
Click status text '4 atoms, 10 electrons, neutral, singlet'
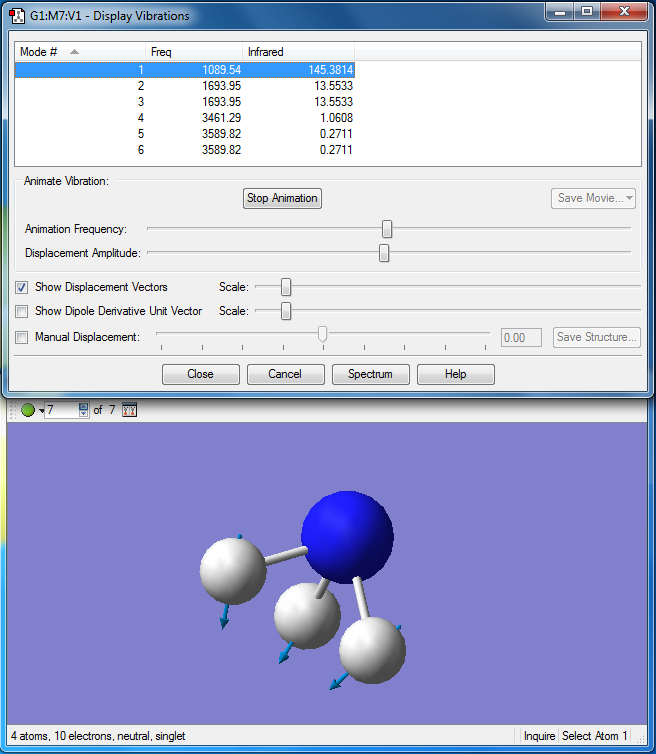(98, 736)
